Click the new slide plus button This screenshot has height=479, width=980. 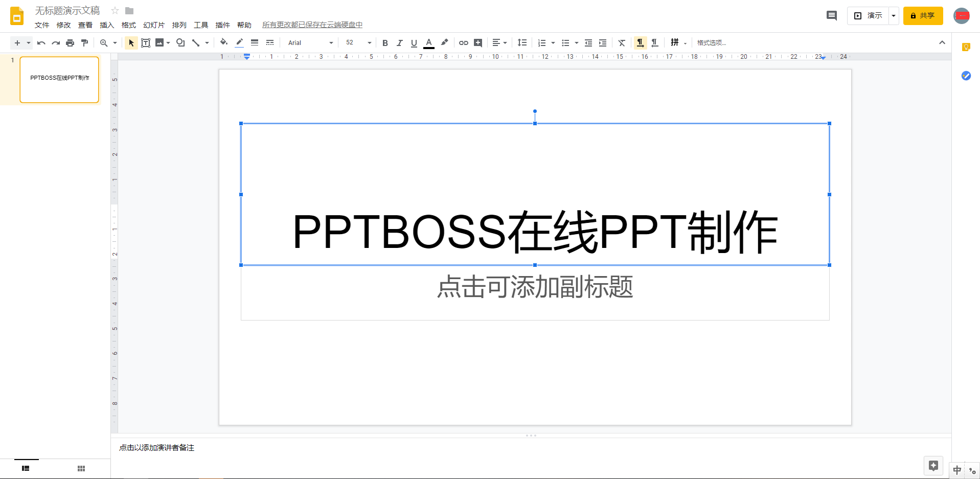click(x=17, y=43)
